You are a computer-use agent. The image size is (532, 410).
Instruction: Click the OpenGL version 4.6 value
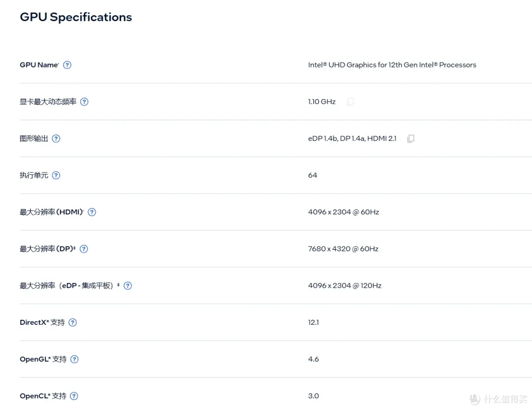(313, 359)
